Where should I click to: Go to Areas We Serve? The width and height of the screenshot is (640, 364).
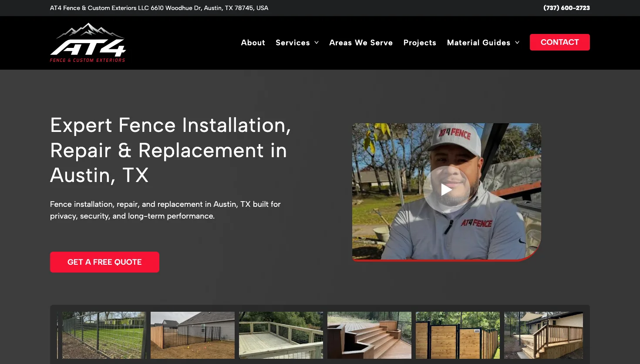click(x=361, y=43)
